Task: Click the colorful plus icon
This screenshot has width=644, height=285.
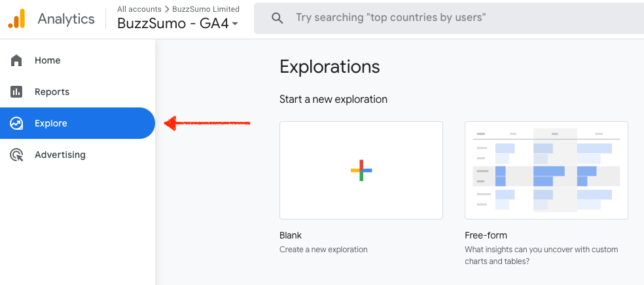Action: point(361,170)
